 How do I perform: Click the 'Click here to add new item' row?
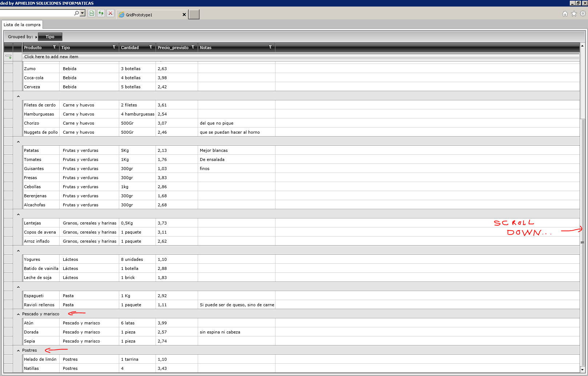(301, 57)
